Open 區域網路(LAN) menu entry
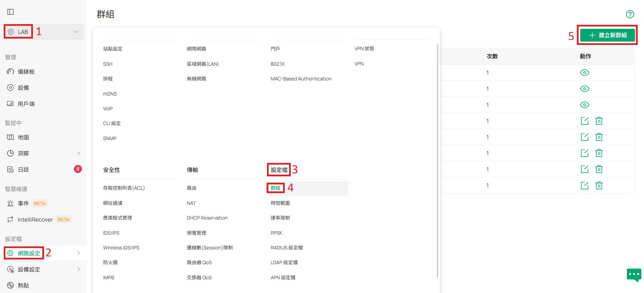644x293 pixels. click(202, 64)
